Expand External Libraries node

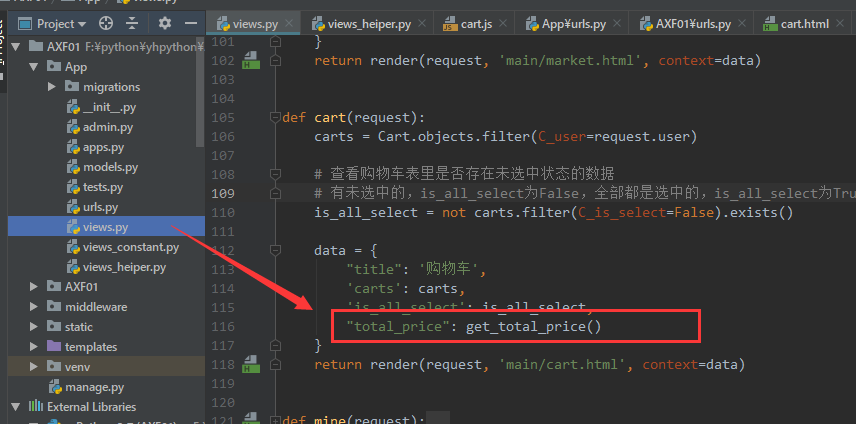[16, 407]
